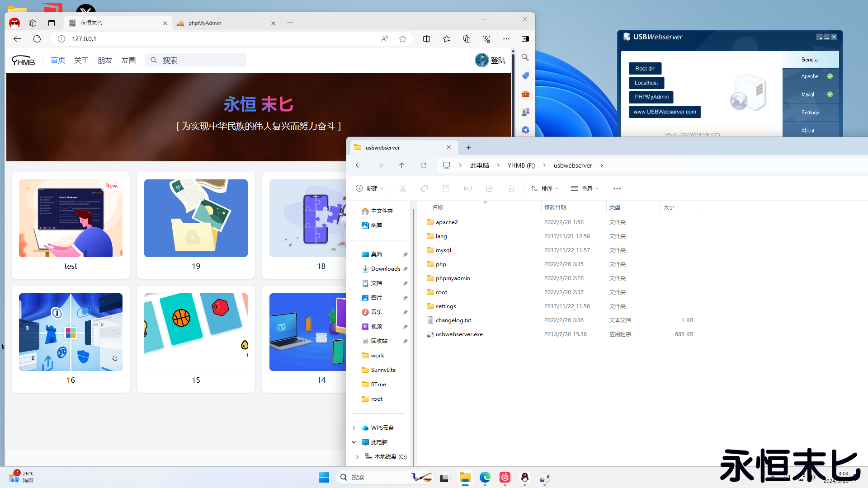Click the delete trash icon in Explorer toolbar

pyautogui.click(x=511, y=188)
